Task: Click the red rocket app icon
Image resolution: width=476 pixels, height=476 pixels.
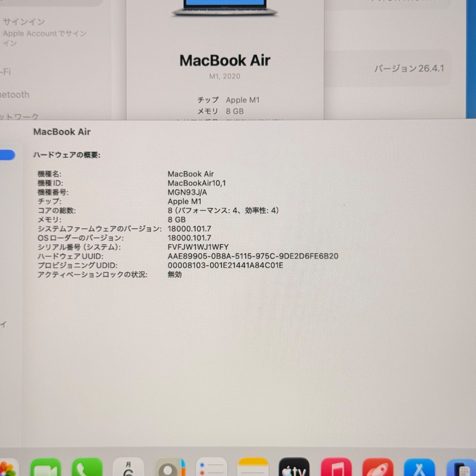Action: (x=378, y=467)
